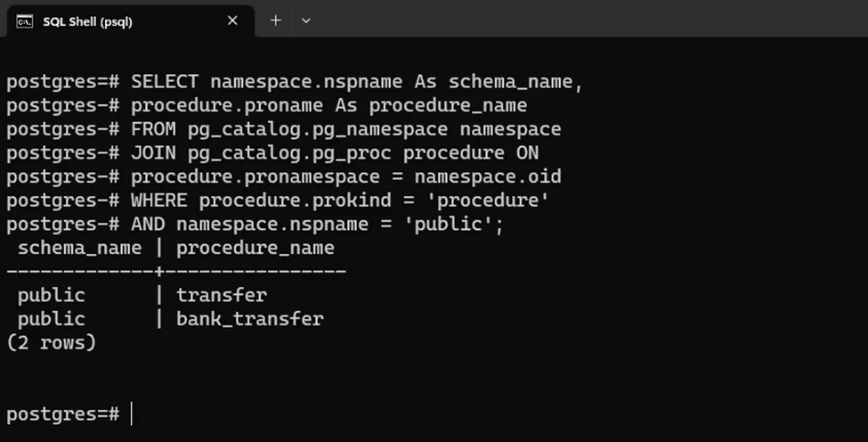Close the SQL Shell (psql) tab
This screenshot has height=442, width=868.
[232, 20]
